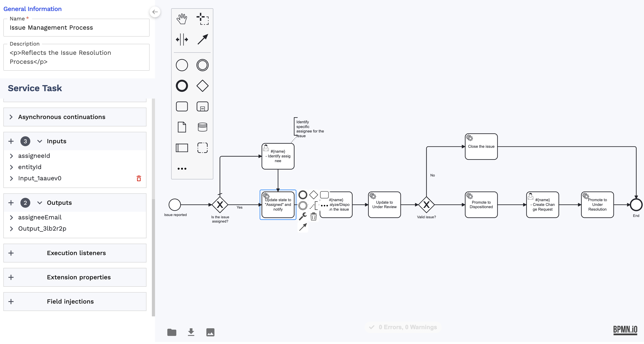644x344 pixels.
Task: Download the BPMN diagram
Action: (191, 332)
